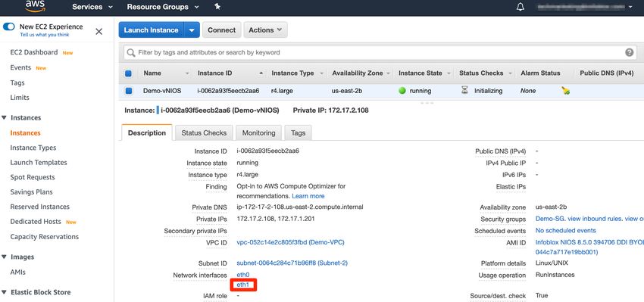644x302 pixels.
Task: Open AMIs in sidebar
Action: 18,272
